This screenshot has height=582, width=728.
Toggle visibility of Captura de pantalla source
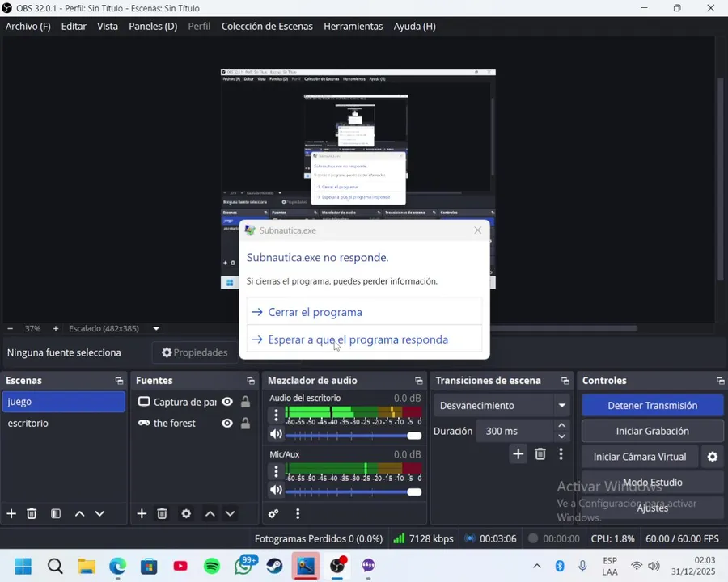pyautogui.click(x=227, y=402)
